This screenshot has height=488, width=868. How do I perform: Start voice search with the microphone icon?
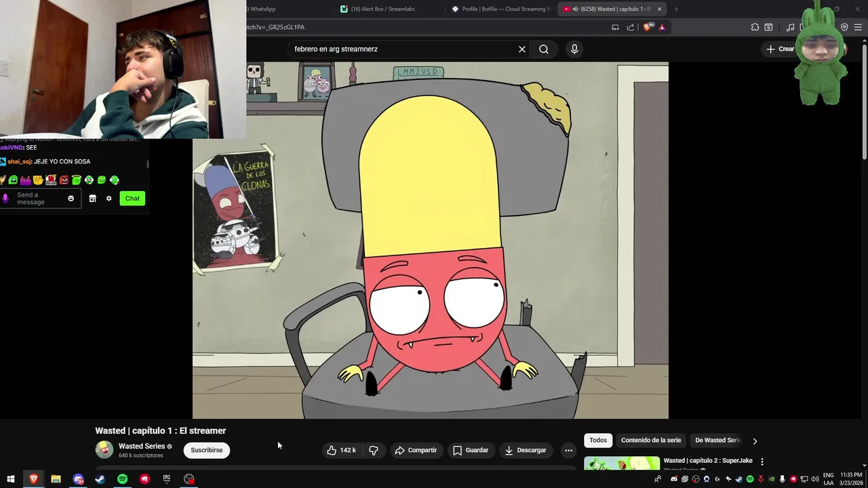click(x=574, y=49)
